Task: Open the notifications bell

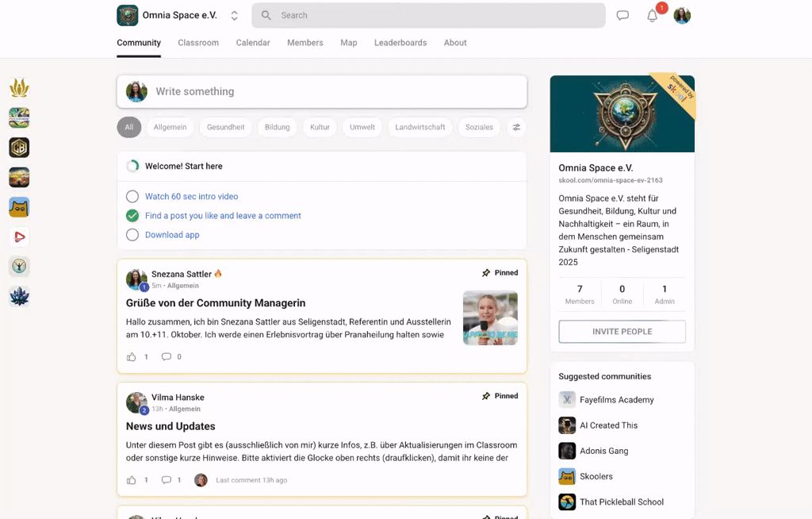Action: pyautogui.click(x=653, y=16)
